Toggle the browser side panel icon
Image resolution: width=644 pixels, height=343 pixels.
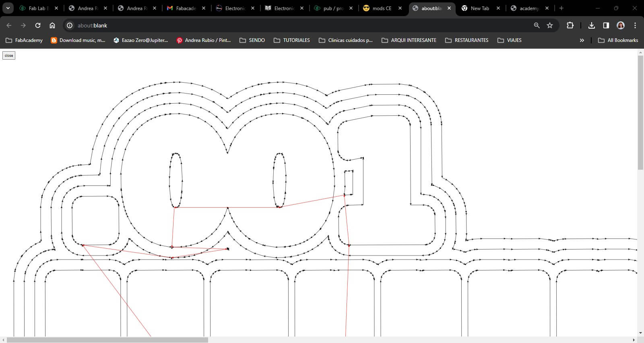click(x=606, y=25)
